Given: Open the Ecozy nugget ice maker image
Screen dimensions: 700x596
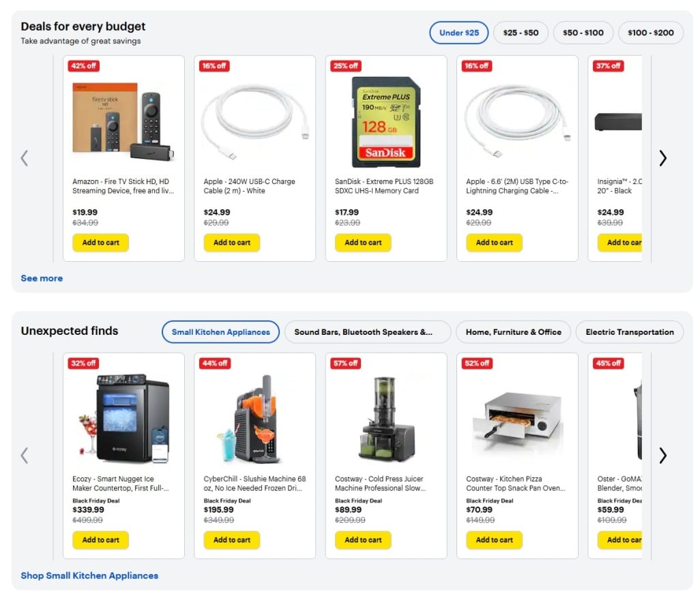Looking at the screenshot, I should [123, 417].
